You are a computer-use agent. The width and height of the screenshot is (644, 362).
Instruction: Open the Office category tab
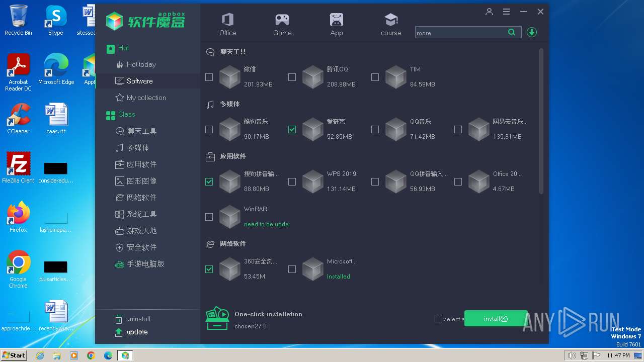pyautogui.click(x=227, y=25)
